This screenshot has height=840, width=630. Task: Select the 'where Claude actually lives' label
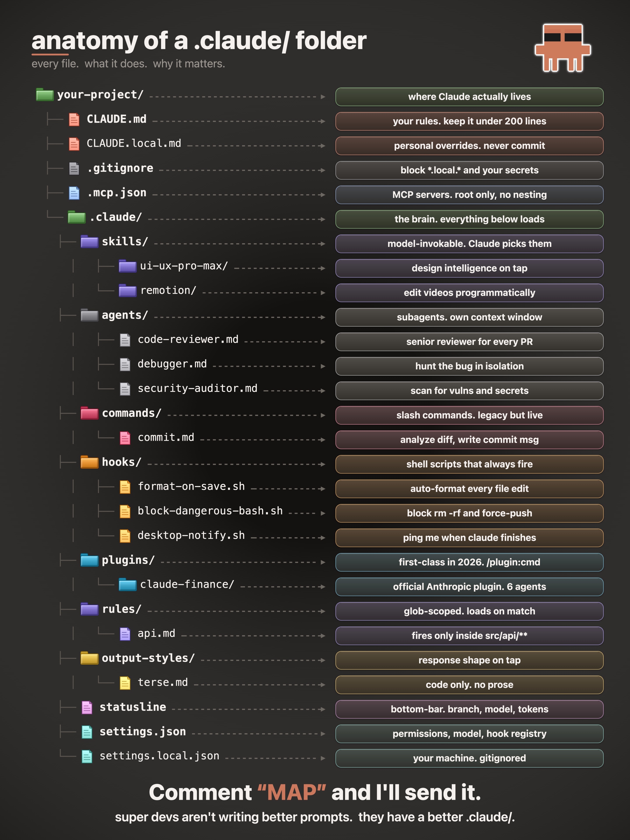pos(469,97)
